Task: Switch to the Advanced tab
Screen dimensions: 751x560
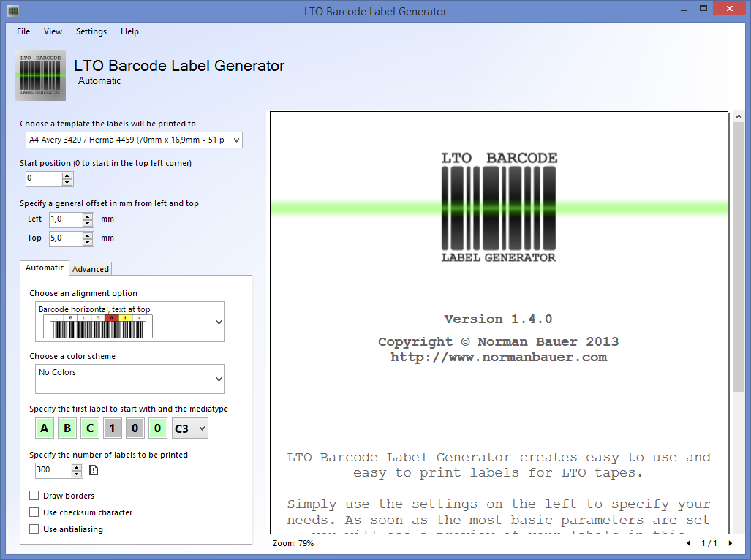Action: click(91, 269)
